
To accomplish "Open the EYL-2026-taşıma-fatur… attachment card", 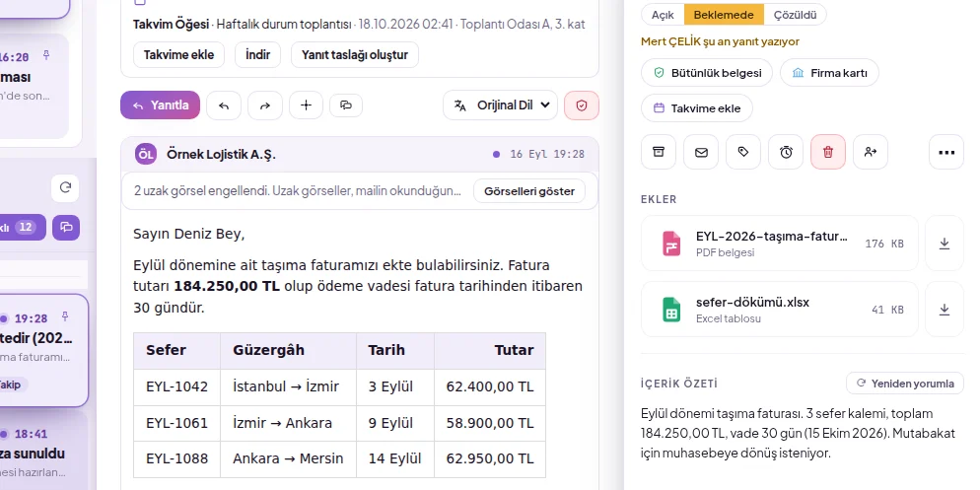I will (780, 244).
